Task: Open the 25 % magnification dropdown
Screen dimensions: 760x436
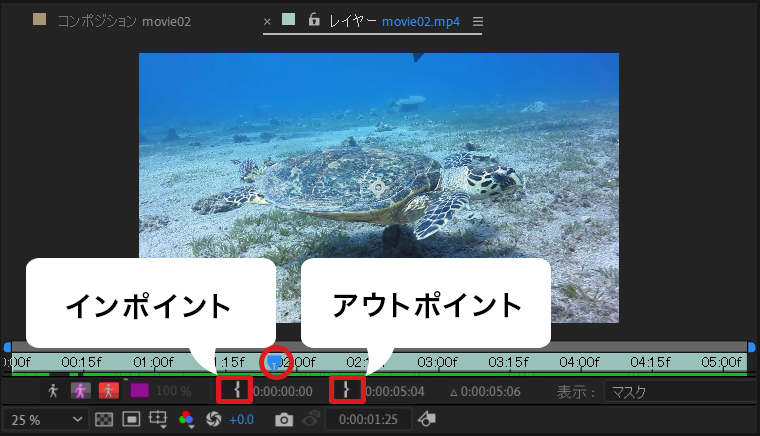Action: coord(44,420)
